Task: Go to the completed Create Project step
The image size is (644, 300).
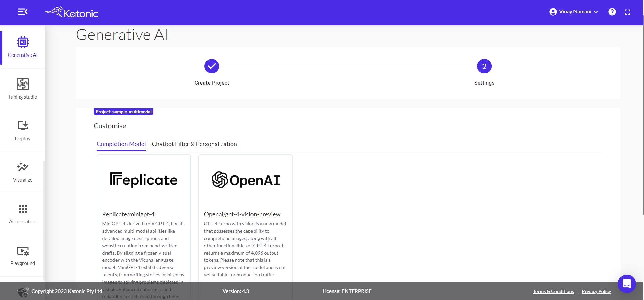Action: (x=212, y=66)
